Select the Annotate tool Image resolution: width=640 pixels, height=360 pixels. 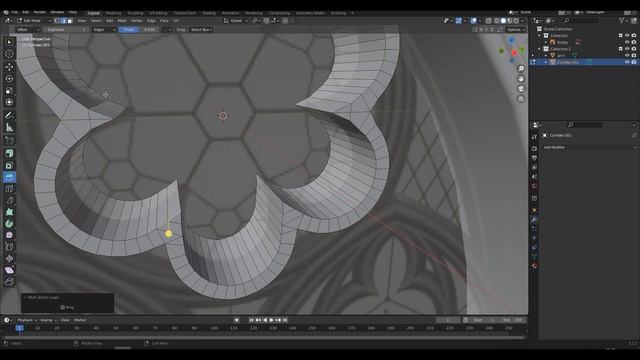click(9, 116)
